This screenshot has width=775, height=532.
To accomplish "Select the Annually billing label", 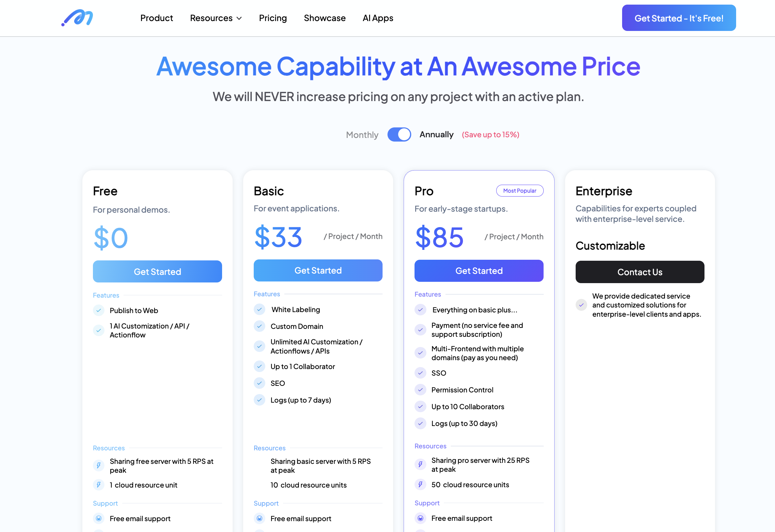I will point(436,134).
